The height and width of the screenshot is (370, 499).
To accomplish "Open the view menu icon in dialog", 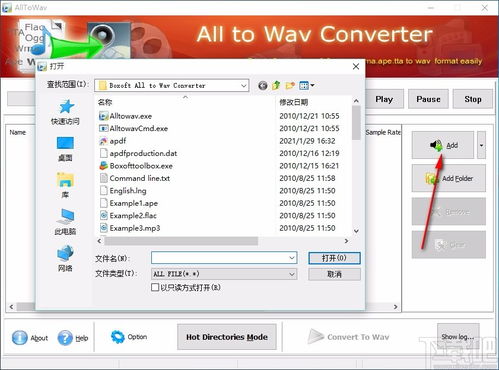I will pos(307,86).
